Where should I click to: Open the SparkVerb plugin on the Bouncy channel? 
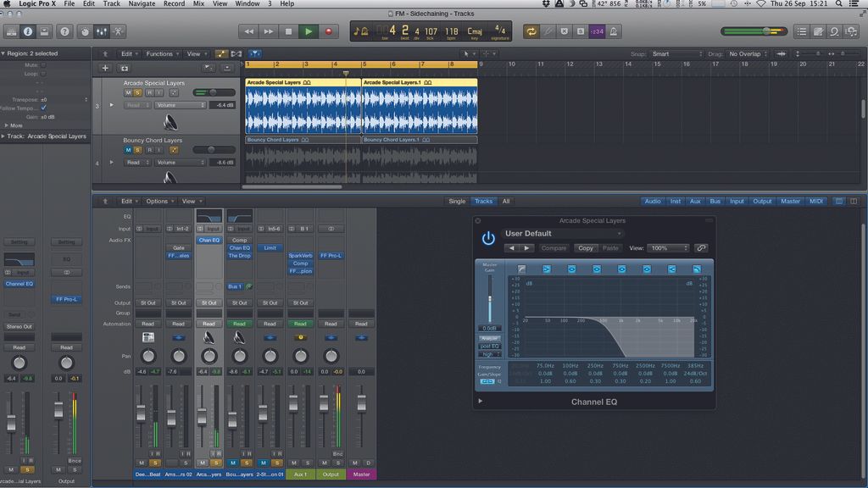pyautogui.click(x=301, y=255)
